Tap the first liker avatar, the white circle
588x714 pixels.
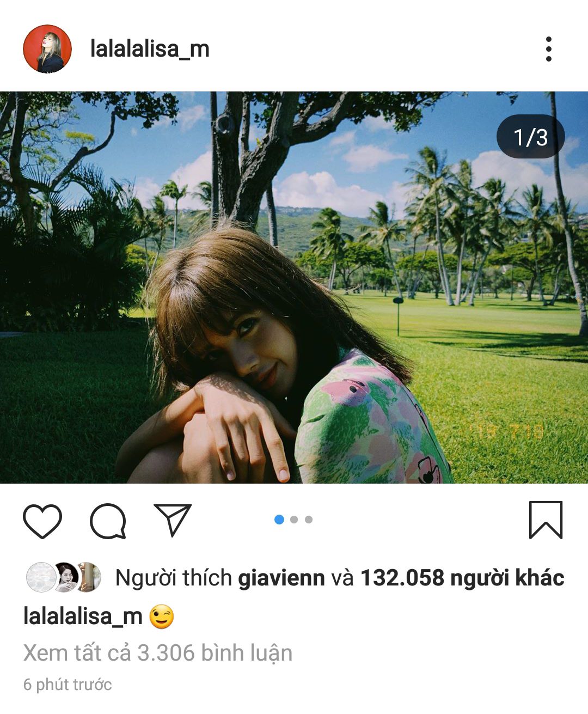coord(41,577)
